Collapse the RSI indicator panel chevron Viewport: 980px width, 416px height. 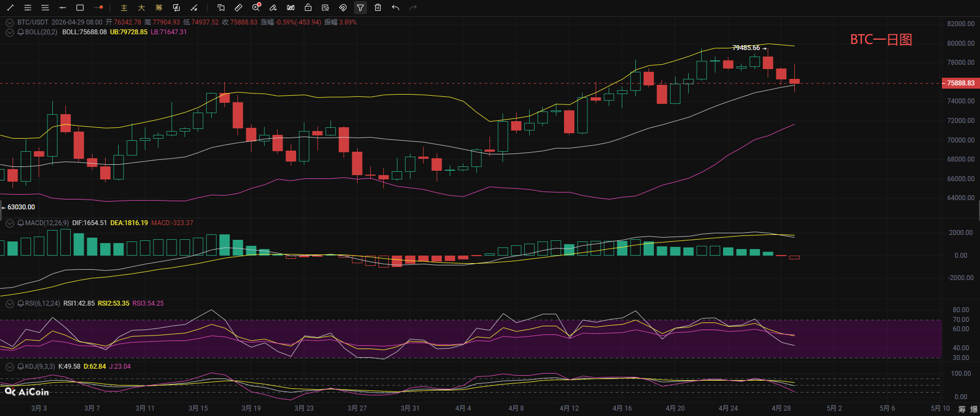[10, 303]
